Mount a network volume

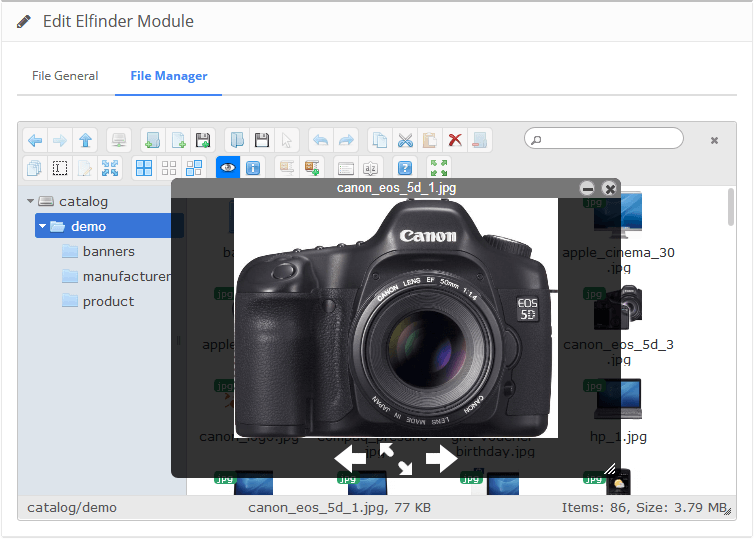coord(119,140)
